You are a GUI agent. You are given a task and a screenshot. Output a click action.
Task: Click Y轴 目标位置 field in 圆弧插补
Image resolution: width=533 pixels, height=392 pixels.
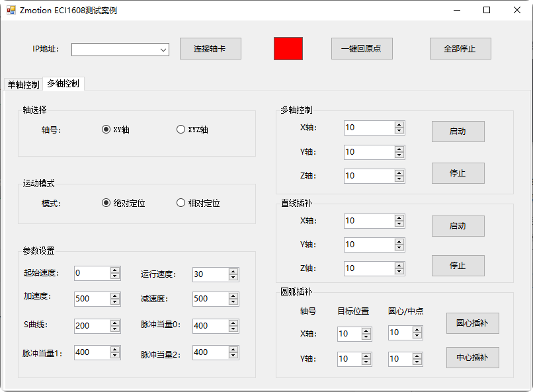click(x=349, y=359)
